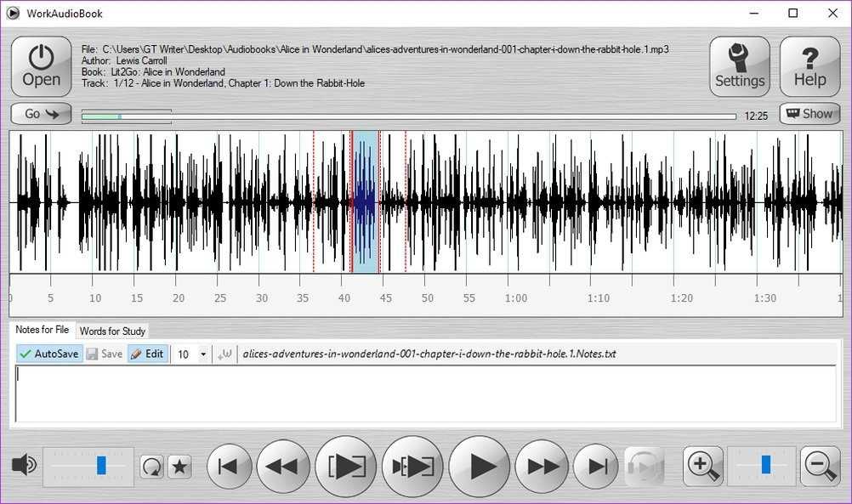Play the selected fragment in brackets

point(345,466)
